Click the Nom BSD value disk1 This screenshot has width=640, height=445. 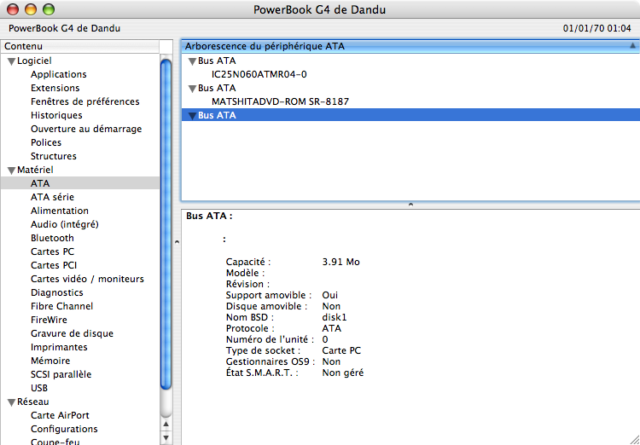click(x=334, y=317)
